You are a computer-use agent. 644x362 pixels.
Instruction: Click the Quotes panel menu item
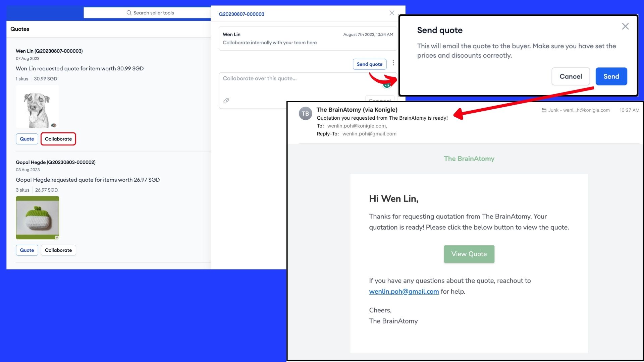coord(19,29)
